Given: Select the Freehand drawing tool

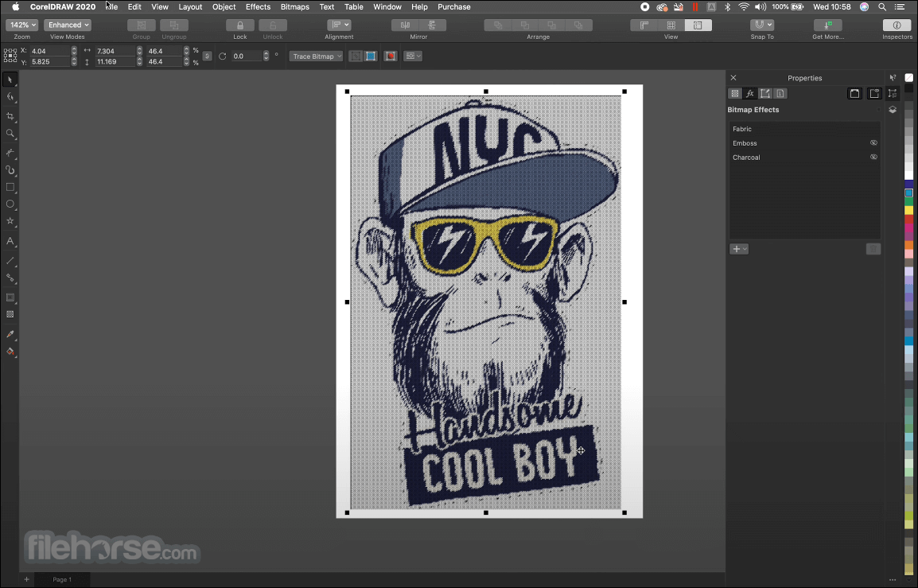Looking at the screenshot, I should [10, 153].
